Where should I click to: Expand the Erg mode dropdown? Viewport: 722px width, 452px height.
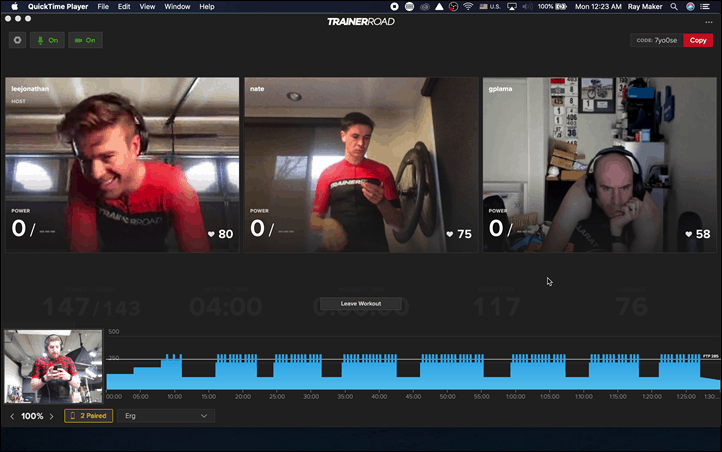click(x=166, y=416)
